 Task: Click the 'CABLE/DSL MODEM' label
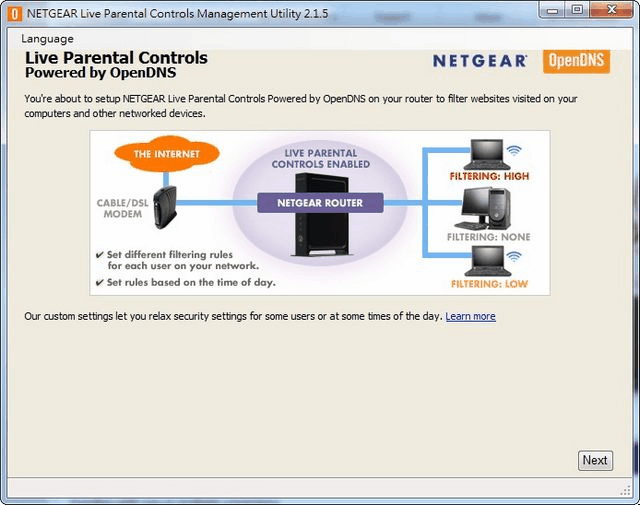122,209
